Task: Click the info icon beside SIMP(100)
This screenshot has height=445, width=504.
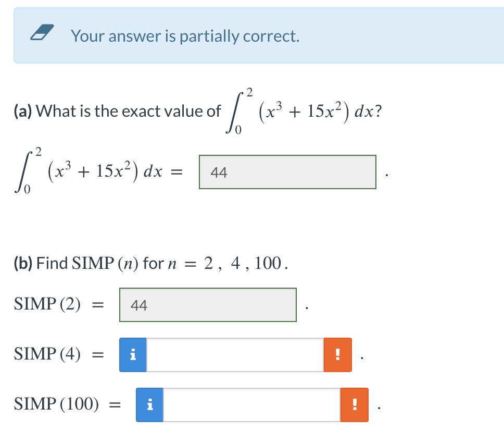Action: (151, 404)
